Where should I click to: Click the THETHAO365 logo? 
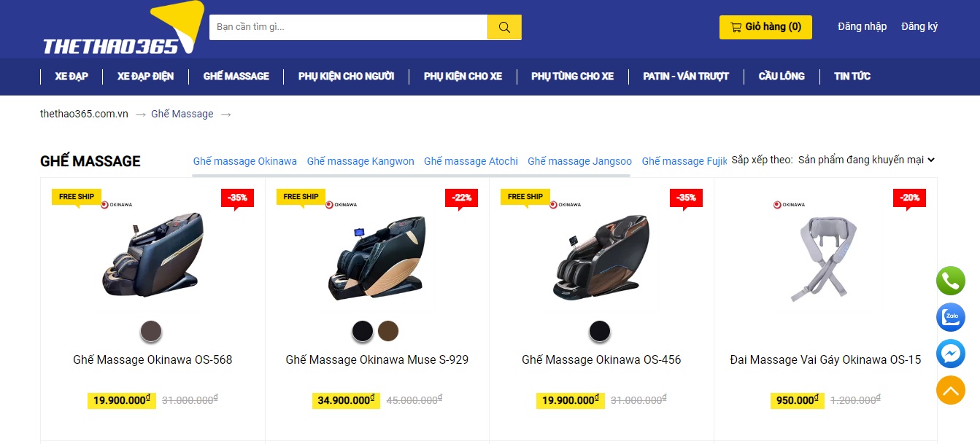pos(120,34)
